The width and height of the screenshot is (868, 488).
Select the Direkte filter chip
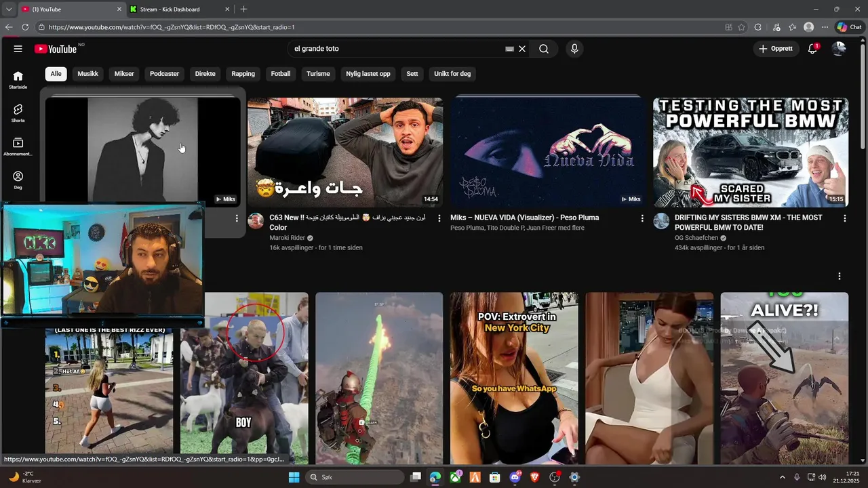205,73
